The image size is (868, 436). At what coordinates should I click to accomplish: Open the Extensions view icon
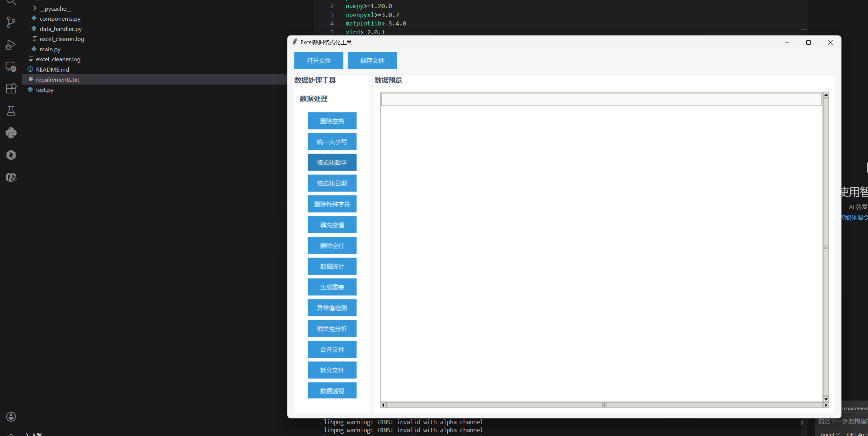tap(11, 89)
